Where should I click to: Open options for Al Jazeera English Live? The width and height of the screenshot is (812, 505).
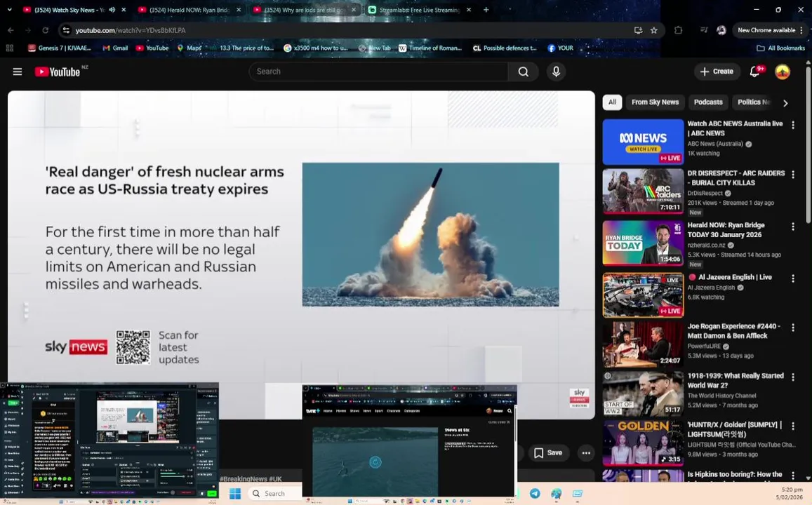tap(793, 278)
